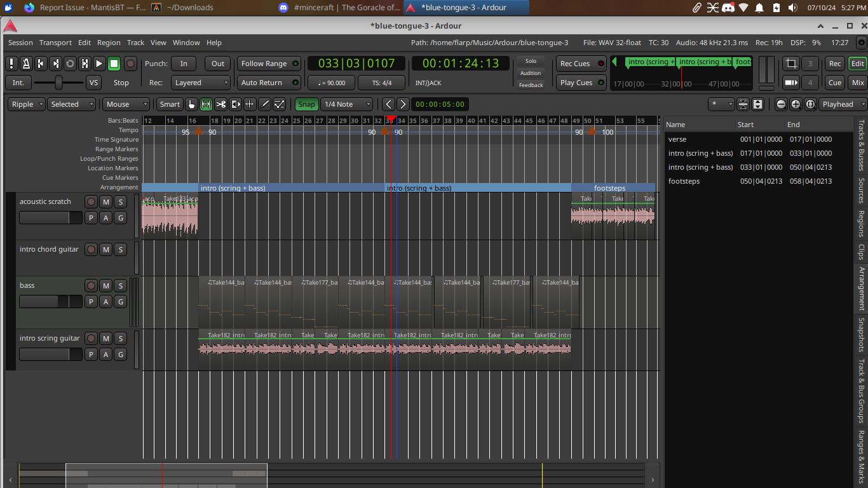Open the Ripple edit mode dropdown
Screen dimensions: 868x488
click(x=27, y=104)
